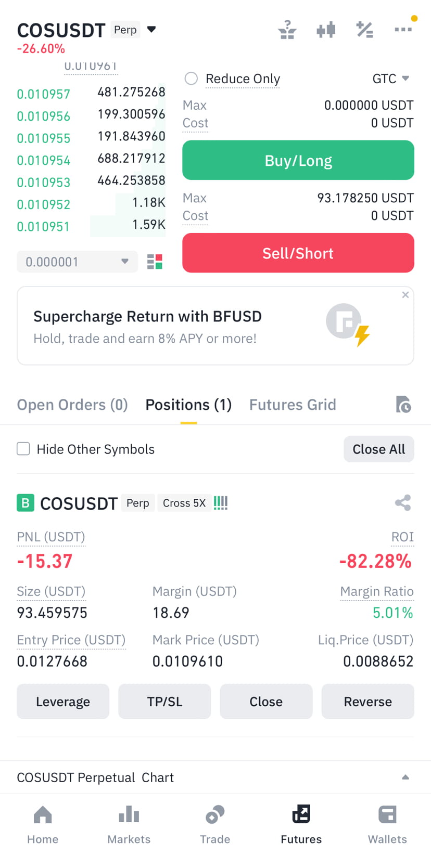This screenshot has width=431, height=868.
Task: Tap the order book layout icon
Action: (x=155, y=262)
